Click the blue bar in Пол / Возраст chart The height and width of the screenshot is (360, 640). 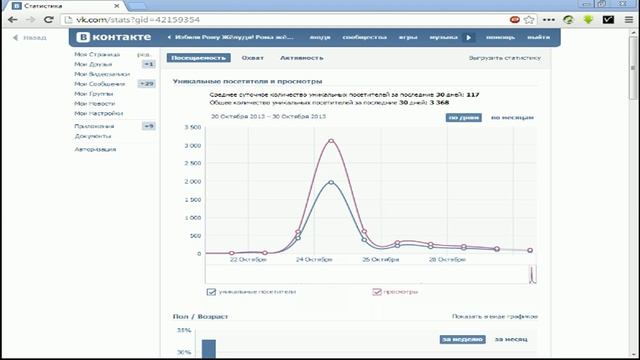[209, 349]
